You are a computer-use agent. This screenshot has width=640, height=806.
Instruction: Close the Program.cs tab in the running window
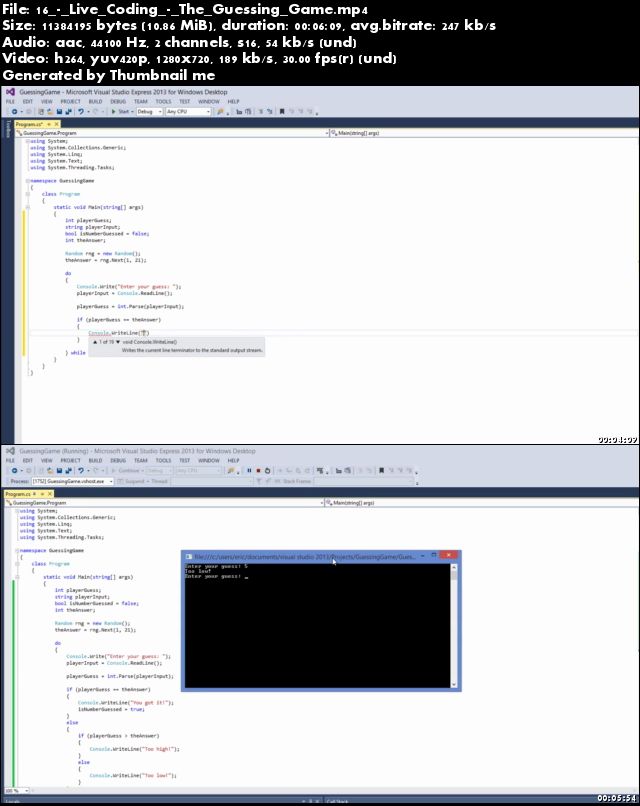[x=50, y=494]
